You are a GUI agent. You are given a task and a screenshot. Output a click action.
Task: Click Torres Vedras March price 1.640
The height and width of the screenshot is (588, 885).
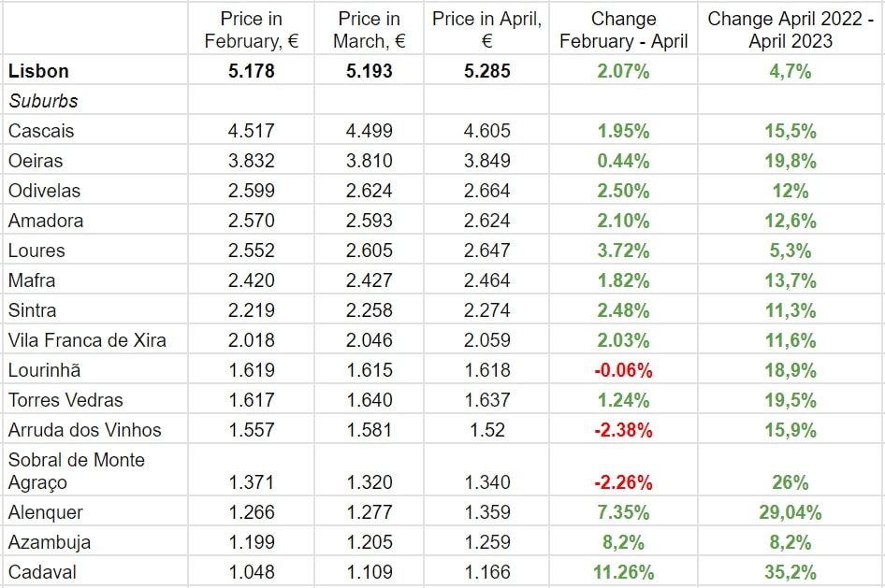click(x=369, y=400)
